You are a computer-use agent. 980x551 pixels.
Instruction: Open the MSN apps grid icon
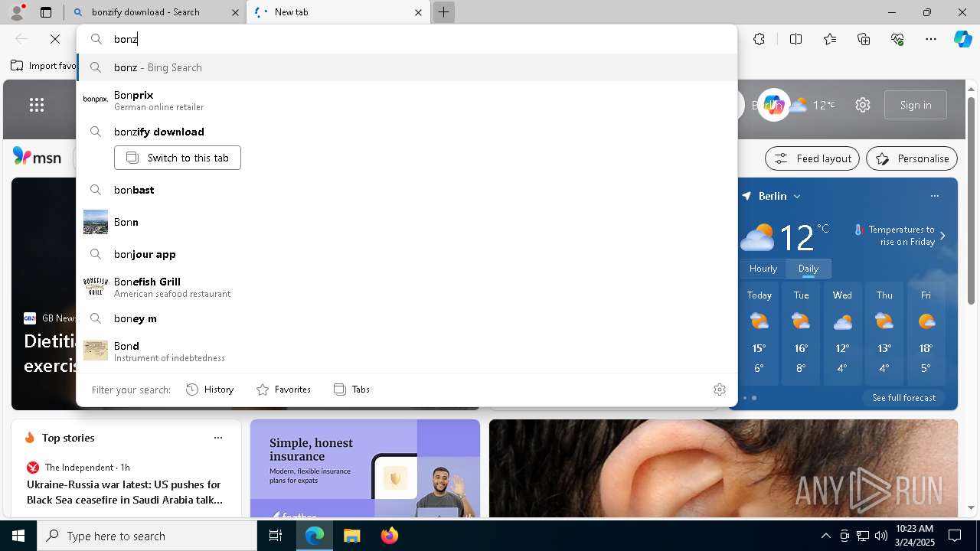tap(37, 105)
